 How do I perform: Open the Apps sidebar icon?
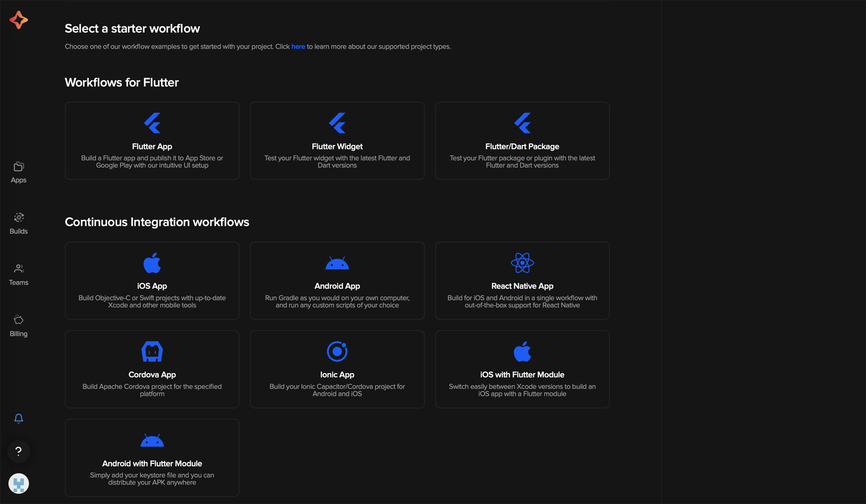[x=19, y=167]
